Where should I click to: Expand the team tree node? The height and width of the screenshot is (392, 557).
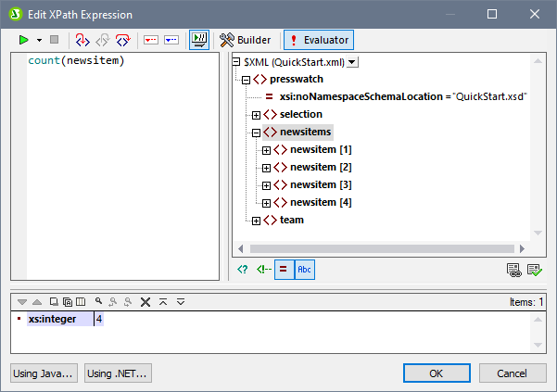(256, 221)
